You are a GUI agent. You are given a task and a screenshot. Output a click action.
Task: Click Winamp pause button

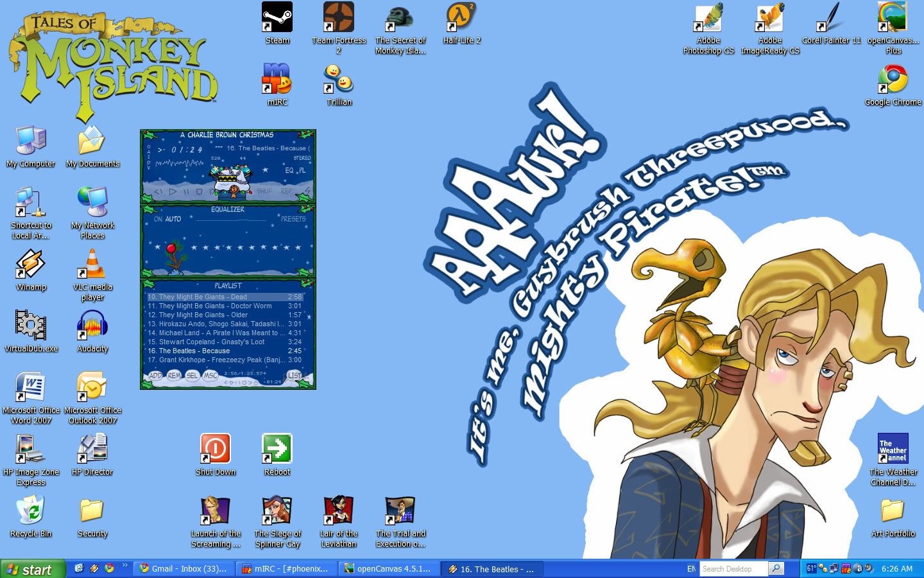coord(186,191)
